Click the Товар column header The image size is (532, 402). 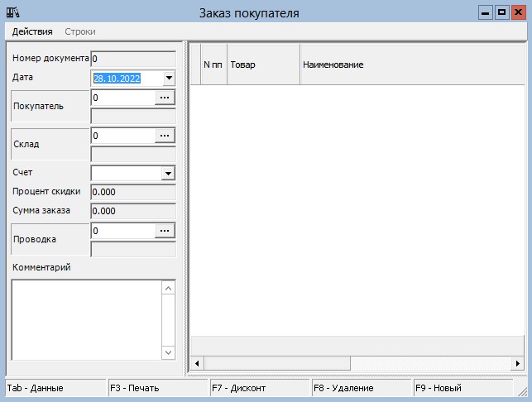click(x=262, y=65)
